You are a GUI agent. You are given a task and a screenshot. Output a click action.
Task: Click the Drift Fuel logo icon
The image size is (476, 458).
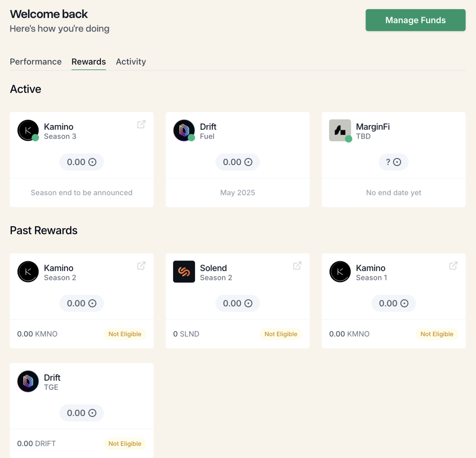[184, 130]
